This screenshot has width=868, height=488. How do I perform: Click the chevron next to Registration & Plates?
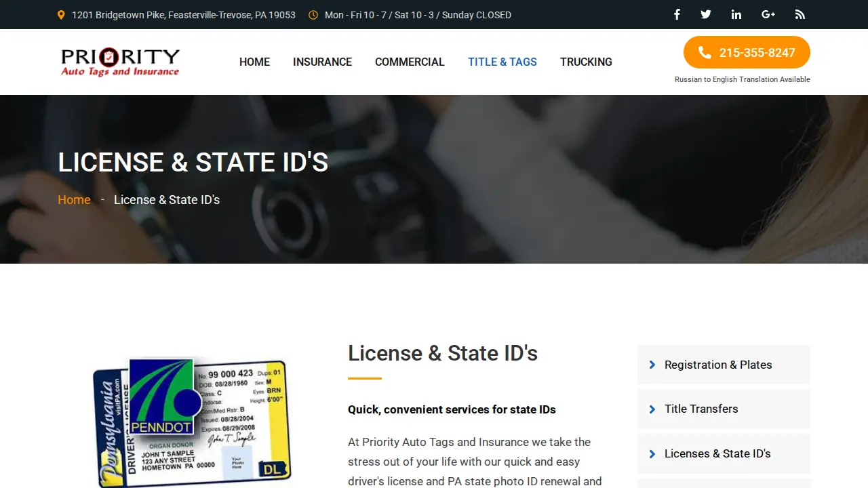pyautogui.click(x=652, y=365)
